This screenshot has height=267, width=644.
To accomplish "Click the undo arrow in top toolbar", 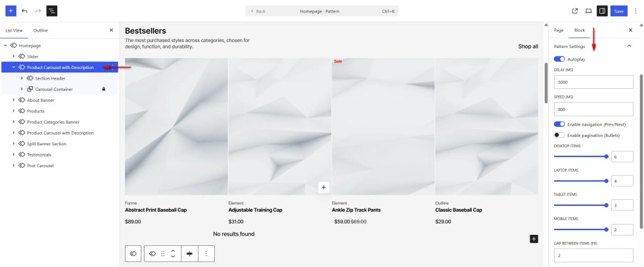I will click(x=25, y=11).
